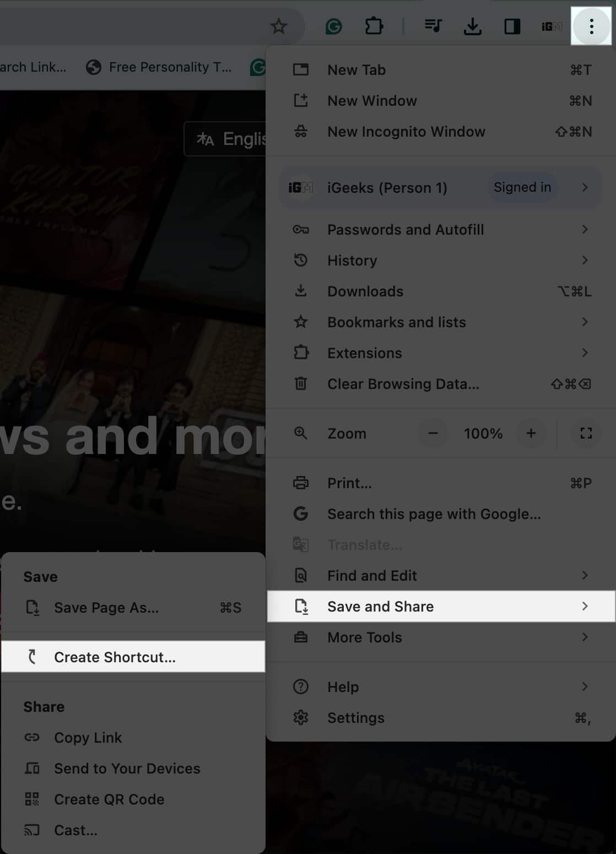Expand Find and Edit submenu
616x854 pixels.
tap(441, 576)
